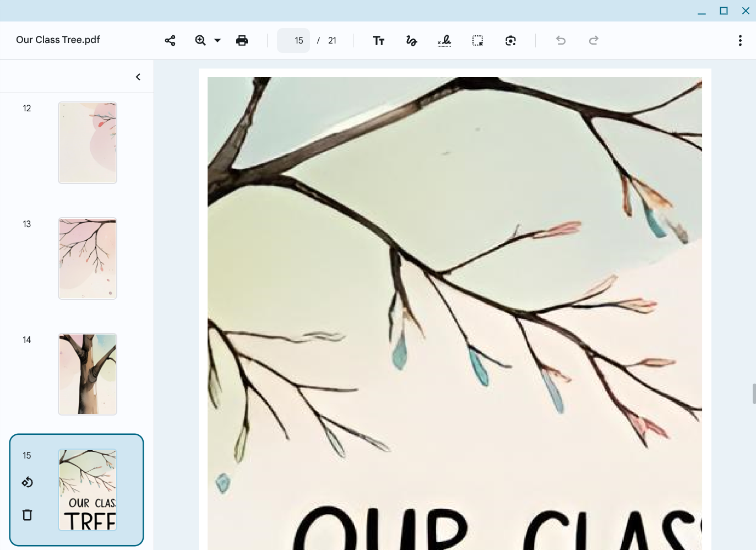Select the Add text tool
This screenshot has width=756, height=550.
378,40
